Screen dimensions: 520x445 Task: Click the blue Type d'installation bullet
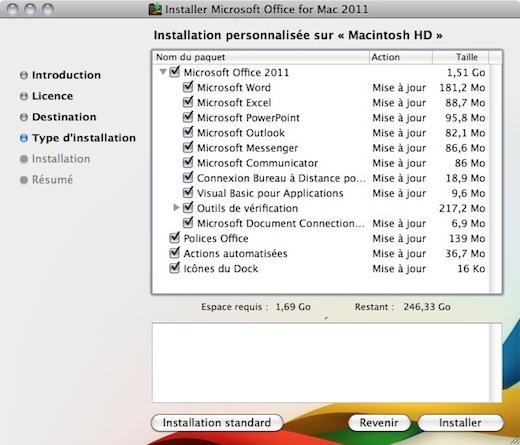tap(24, 138)
